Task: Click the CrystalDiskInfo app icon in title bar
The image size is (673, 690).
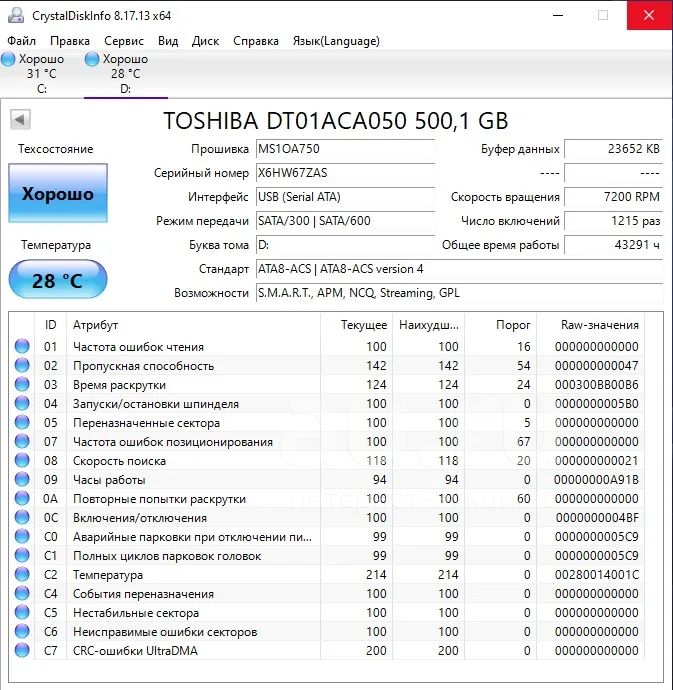Action: [x=16, y=15]
